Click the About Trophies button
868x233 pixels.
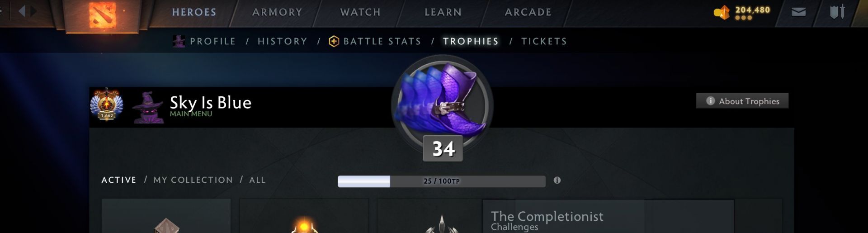[x=742, y=101]
